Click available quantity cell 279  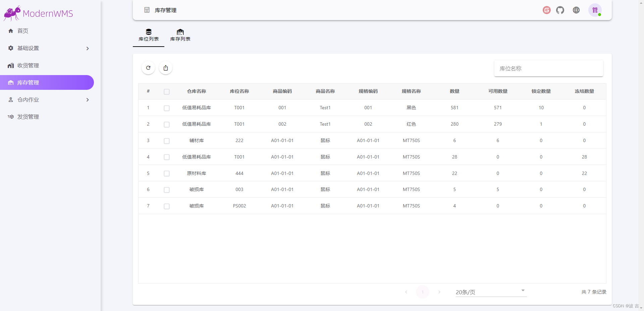pos(498,124)
